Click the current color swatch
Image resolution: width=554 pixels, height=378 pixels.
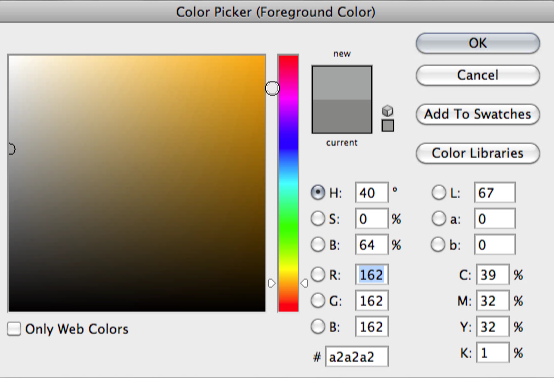coord(342,116)
